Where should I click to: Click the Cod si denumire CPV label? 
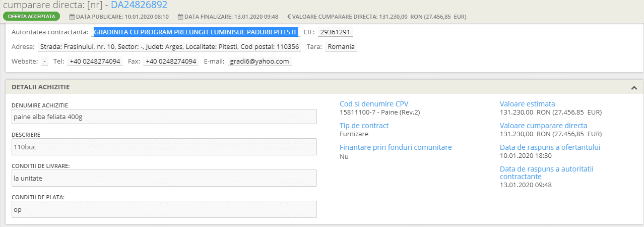click(374, 104)
